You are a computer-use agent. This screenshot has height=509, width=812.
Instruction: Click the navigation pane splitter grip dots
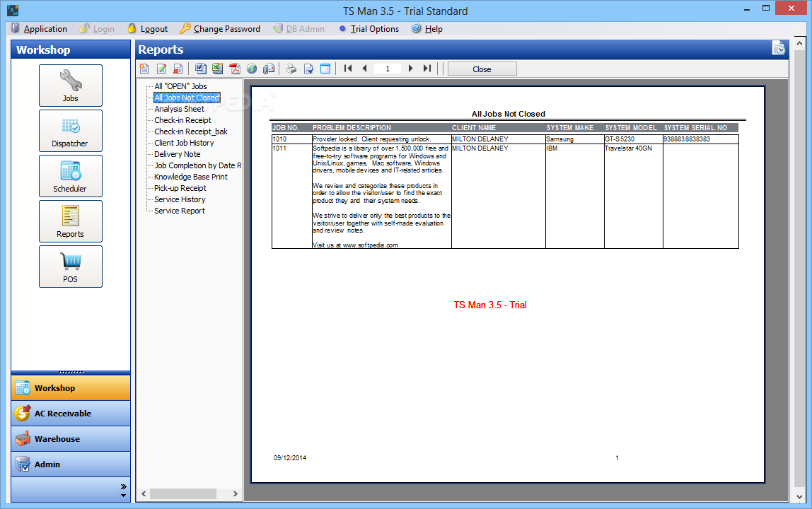click(71, 373)
